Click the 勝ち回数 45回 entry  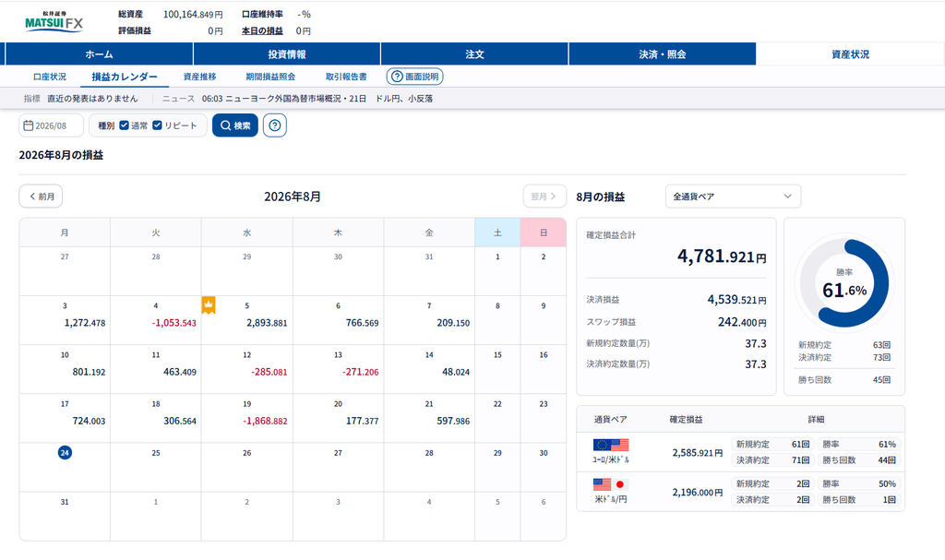[844, 380]
